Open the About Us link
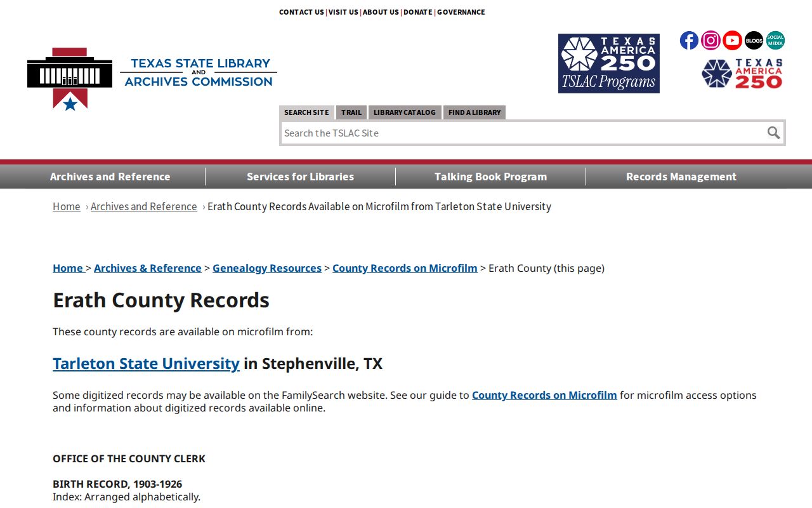 [381, 12]
